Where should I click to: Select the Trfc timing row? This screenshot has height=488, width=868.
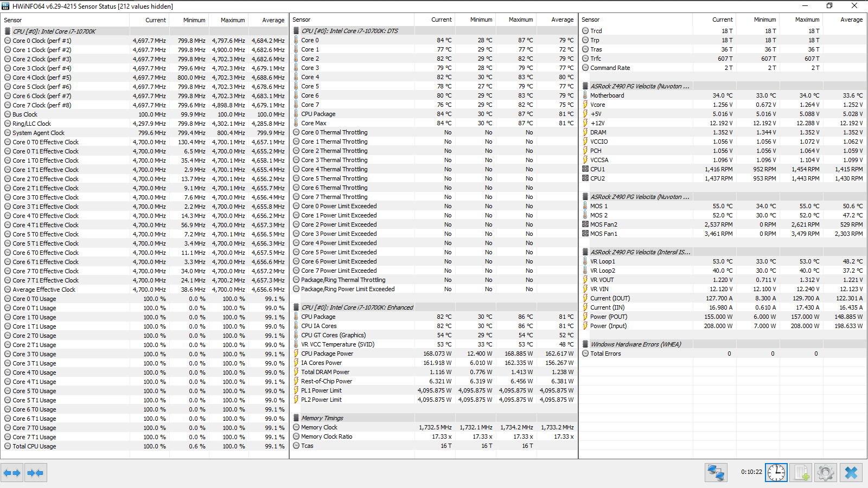[723, 59]
